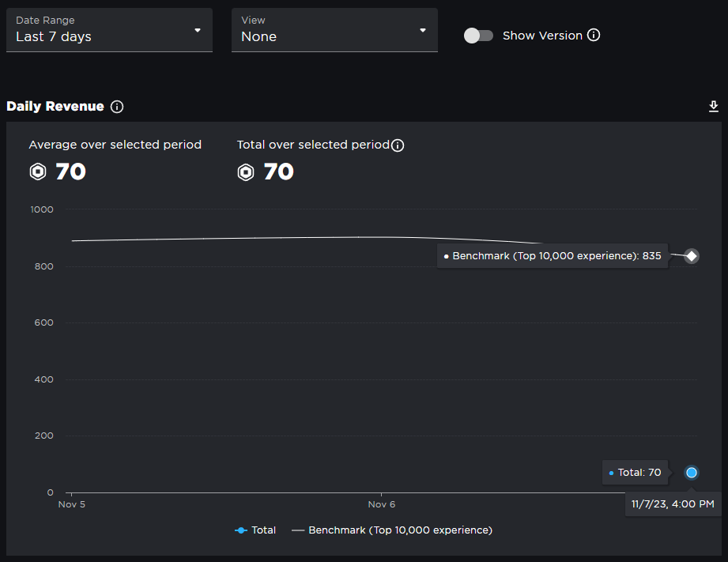Click the Total legend label
This screenshot has width=728, height=562.
coord(263,530)
